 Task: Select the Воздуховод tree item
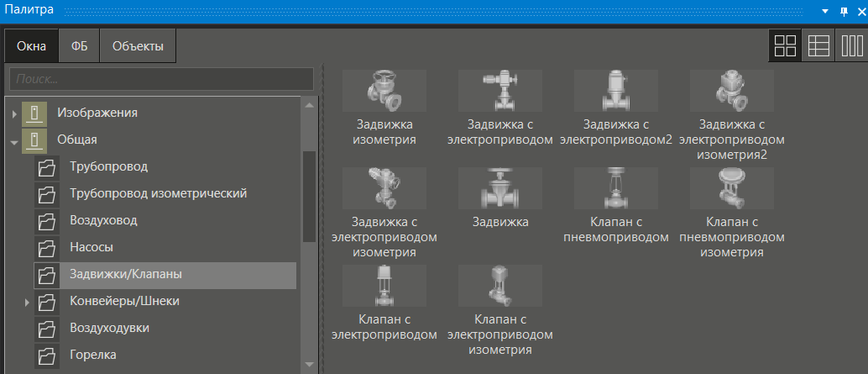[103, 220]
